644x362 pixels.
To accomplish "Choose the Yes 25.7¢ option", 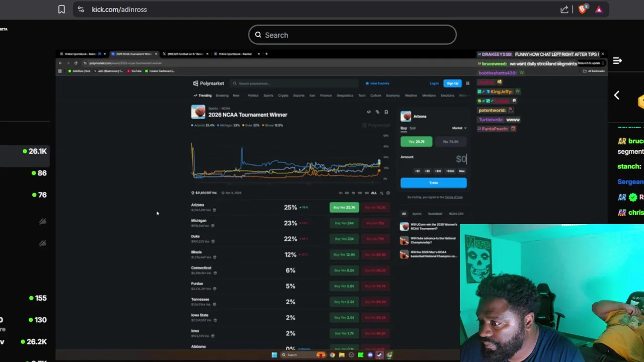I will pyautogui.click(x=416, y=142).
